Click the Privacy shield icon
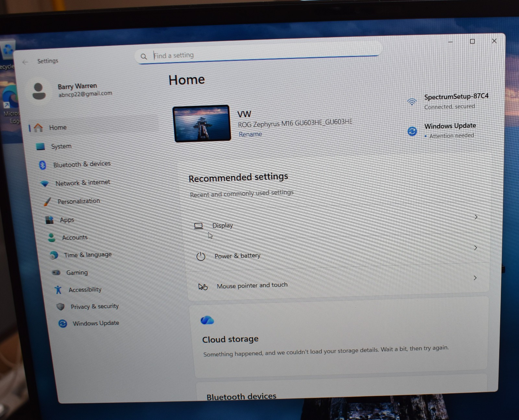This screenshot has width=519, height=420. (x=60, y=307)
